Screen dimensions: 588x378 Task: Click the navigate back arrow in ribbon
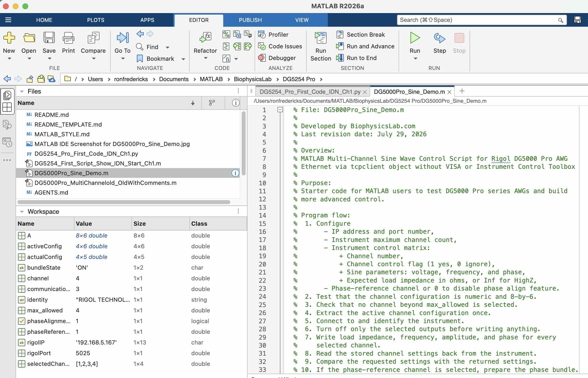140,34
